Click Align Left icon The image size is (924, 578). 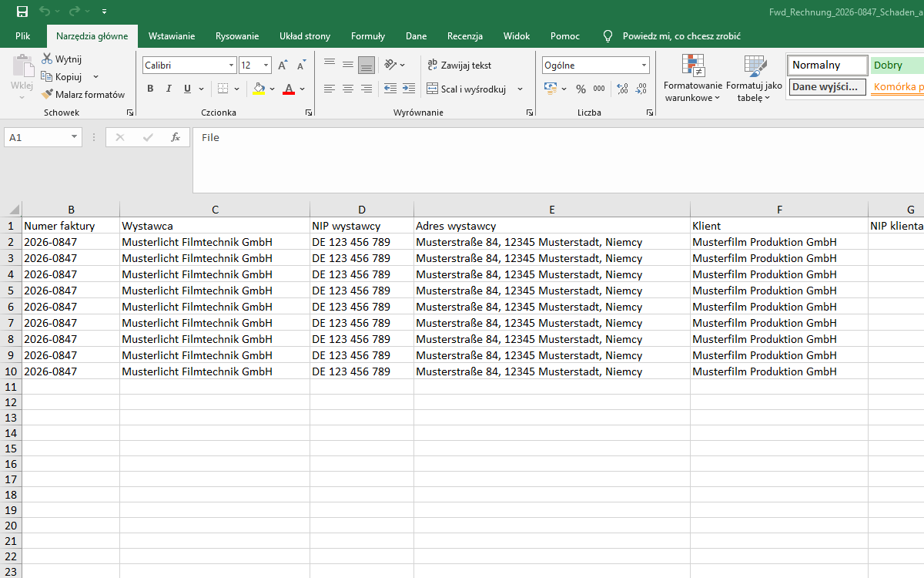[330, 89]
